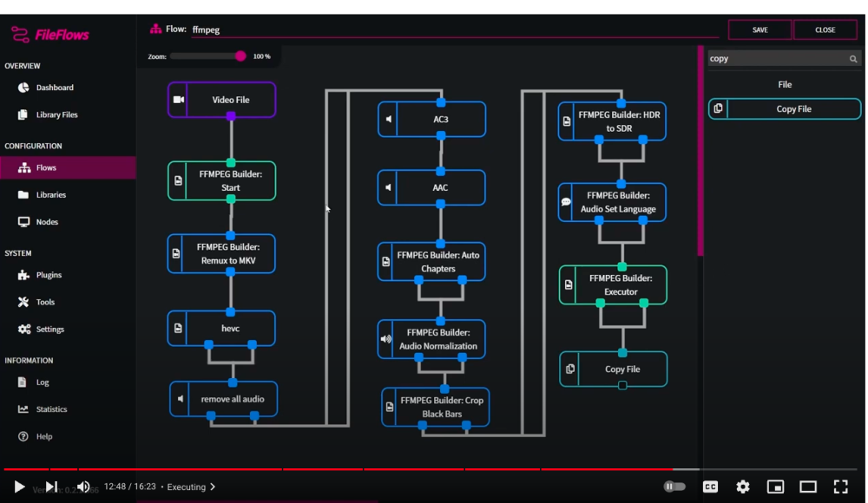This screenshot has height=503, width=868.
Task: Click the Audio Set Language comment icon
Action: [x=566, y=202]
